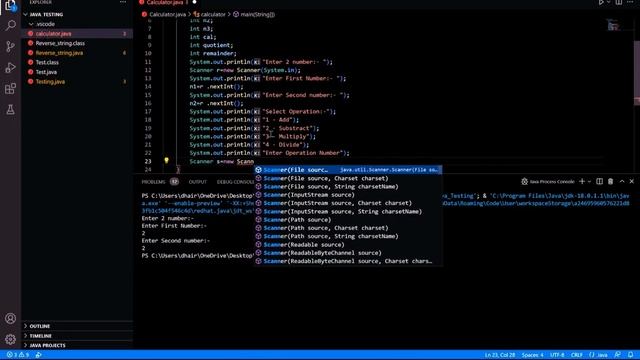Viewport: 640px width, 360px height.
Task: Open Explorer more actions ellipsis
Action: [122, 2]
